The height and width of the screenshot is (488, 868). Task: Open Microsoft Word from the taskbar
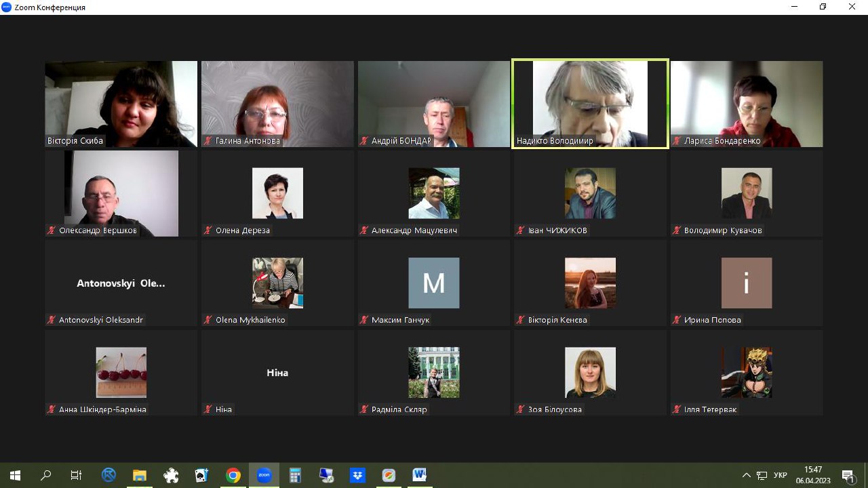click(419, 475)
